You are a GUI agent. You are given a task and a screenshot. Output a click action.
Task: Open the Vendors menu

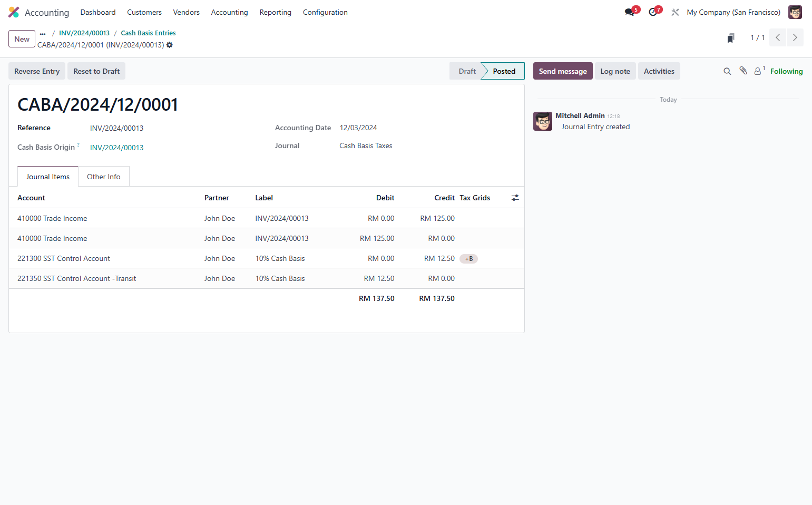click(x=187, y=12)
